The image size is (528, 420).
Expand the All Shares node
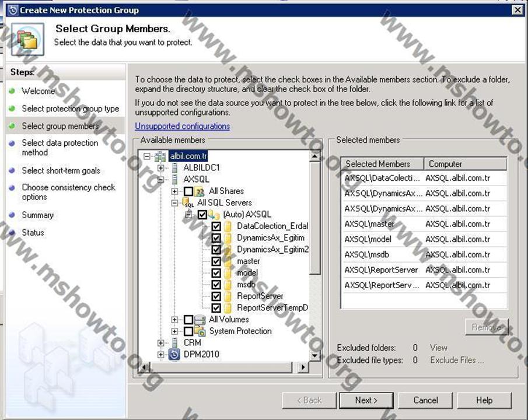[174, 191]
